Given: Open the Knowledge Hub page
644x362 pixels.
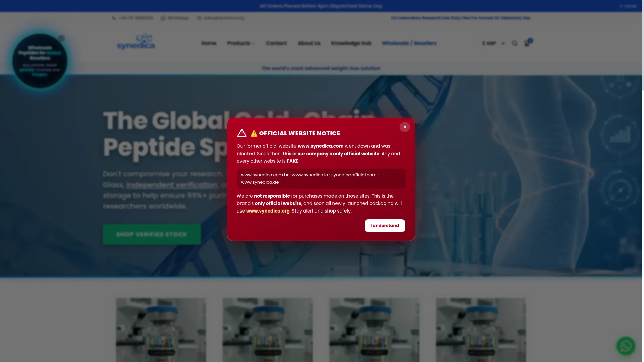Looking at the screenshot, I should click(351, 43).
